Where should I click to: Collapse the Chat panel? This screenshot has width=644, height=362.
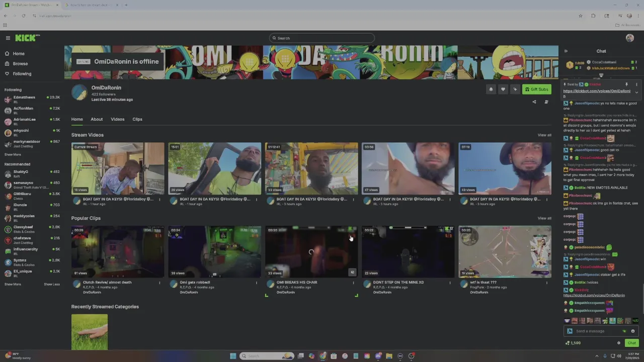pos(566,51)
